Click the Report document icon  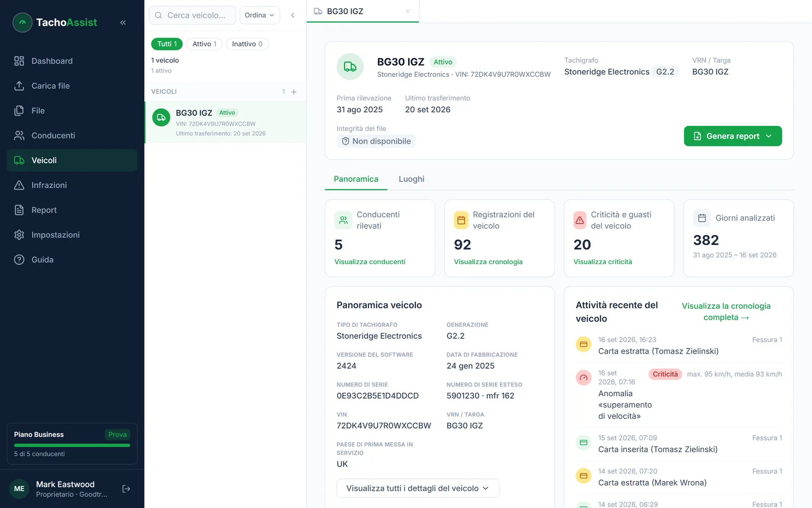tap(19, 210)
